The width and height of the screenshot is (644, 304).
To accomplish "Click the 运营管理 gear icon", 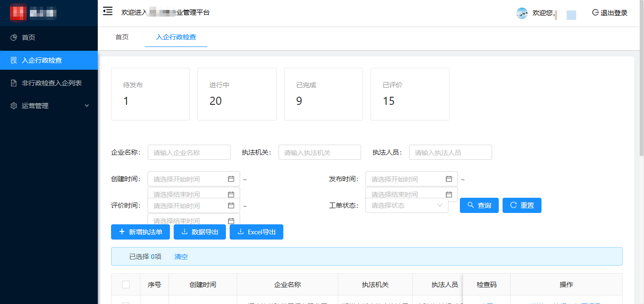I will click(14, 106).
